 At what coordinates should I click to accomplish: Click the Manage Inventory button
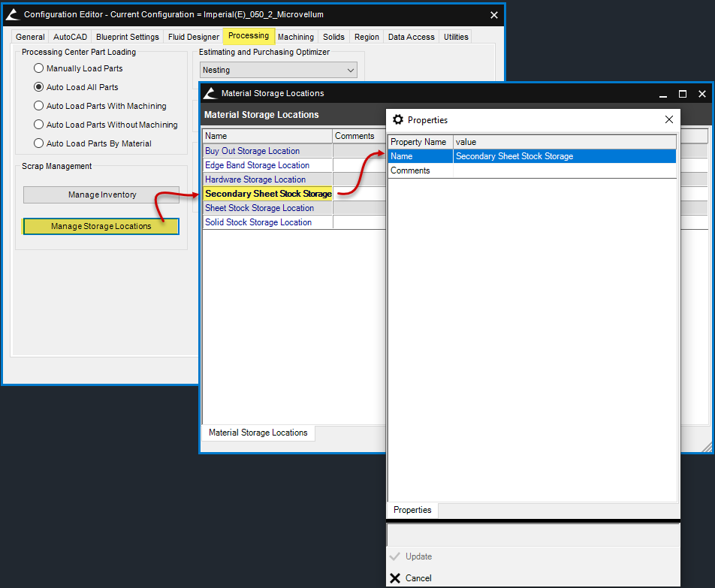click(x=101, y=195)
